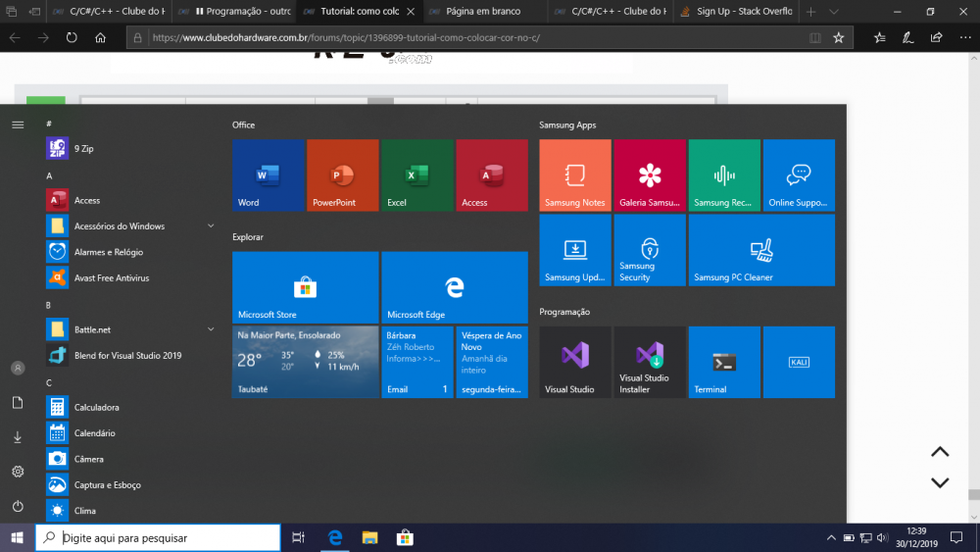This screenshot has width=980, height=552.
Task: Open the Excel tile
Action: pos(417,176)
